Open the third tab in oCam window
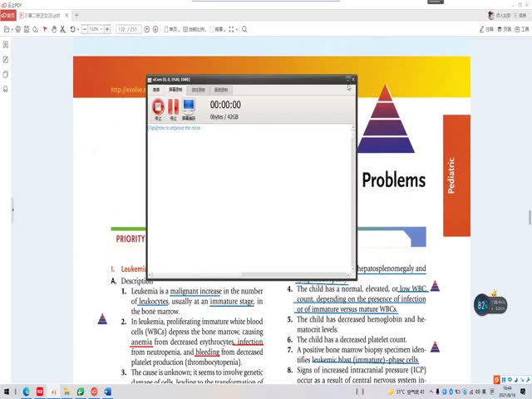Viewport: 532px width, 399px height. coord(199,89)
